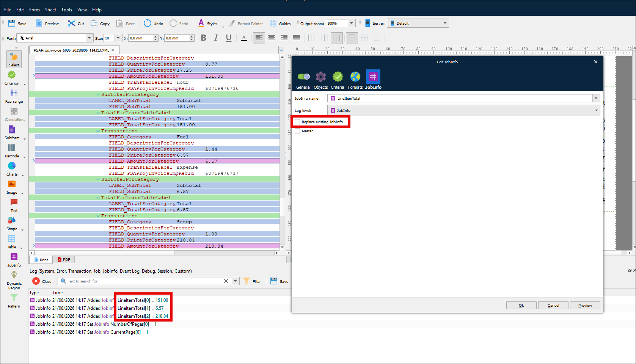Clear the log search text
Image resolution: width=636 pixels, height=364 pixels.
coord(226,281)
